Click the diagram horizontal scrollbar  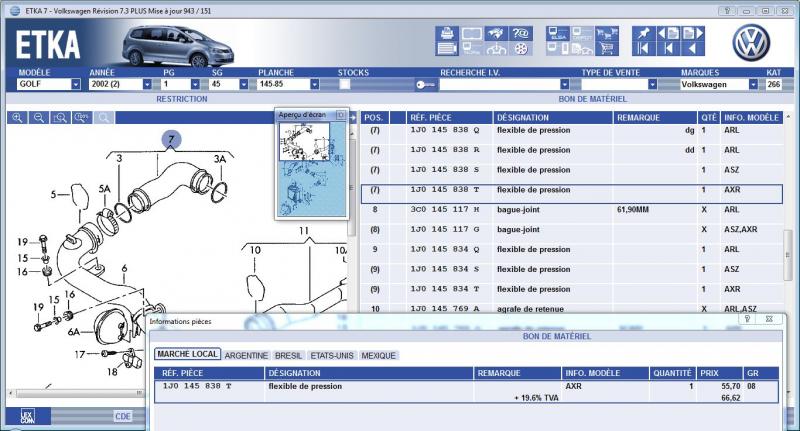77,393
